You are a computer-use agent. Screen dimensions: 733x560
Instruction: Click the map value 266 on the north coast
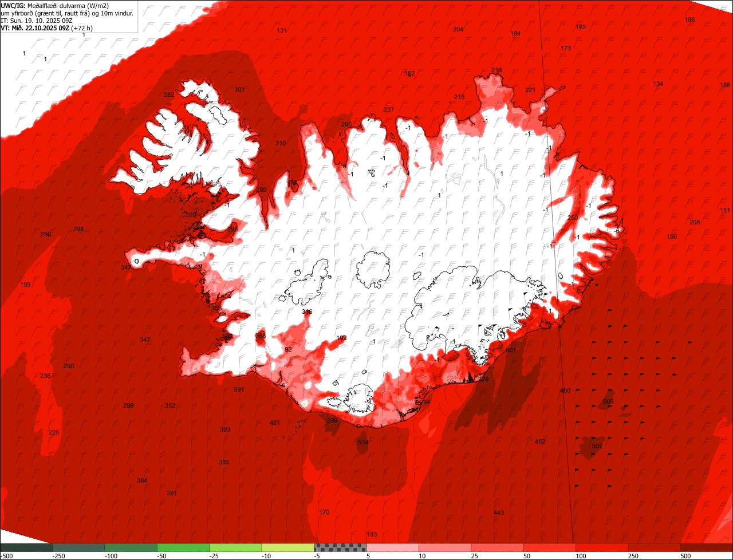coord(346,124)
